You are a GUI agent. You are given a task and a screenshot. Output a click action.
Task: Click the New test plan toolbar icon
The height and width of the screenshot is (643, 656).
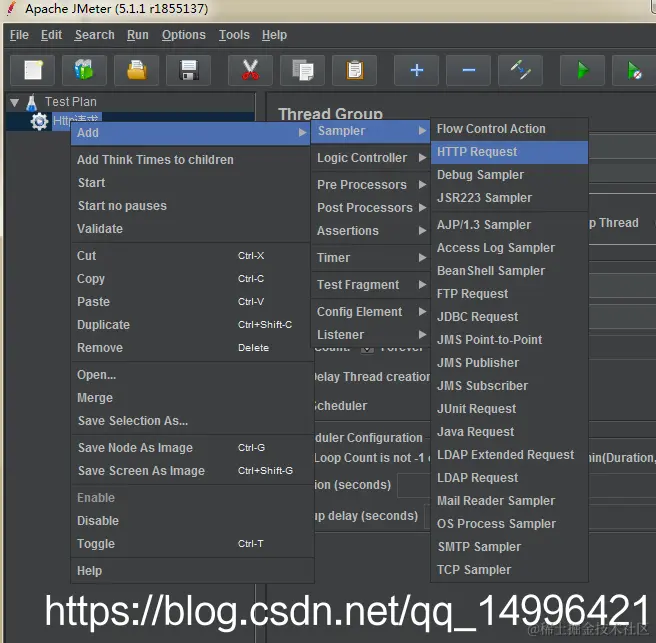coord(33,70)
